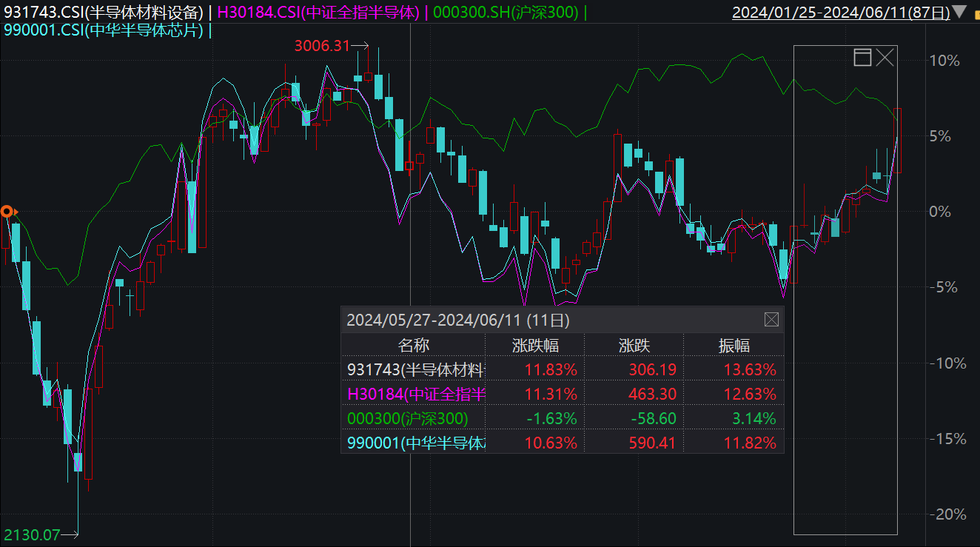The image size is (980, 547).
Task: Select the 990001(中华半导体 table row
Action: click(x=562, y=443)
